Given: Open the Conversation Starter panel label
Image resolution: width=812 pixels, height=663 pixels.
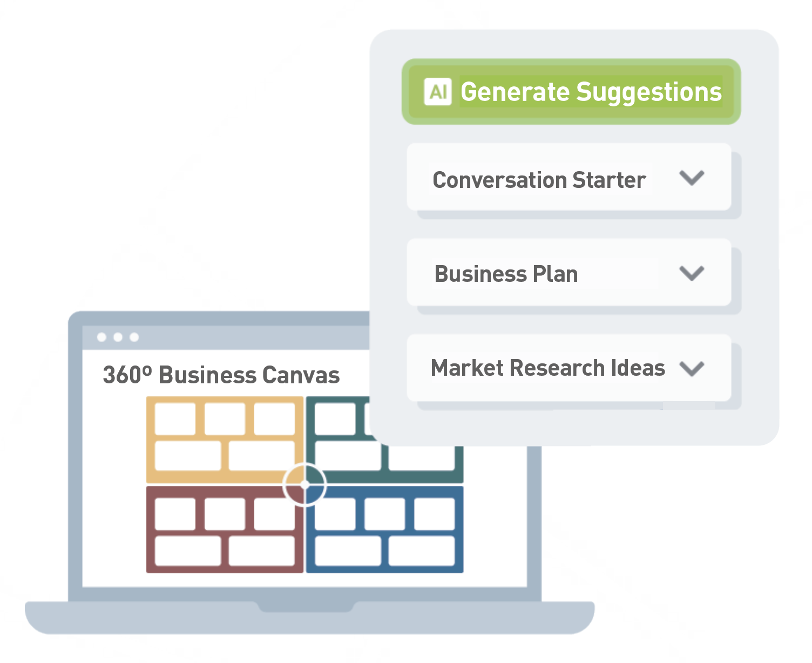Looking at the screenshot, I should tap(539, 180).
